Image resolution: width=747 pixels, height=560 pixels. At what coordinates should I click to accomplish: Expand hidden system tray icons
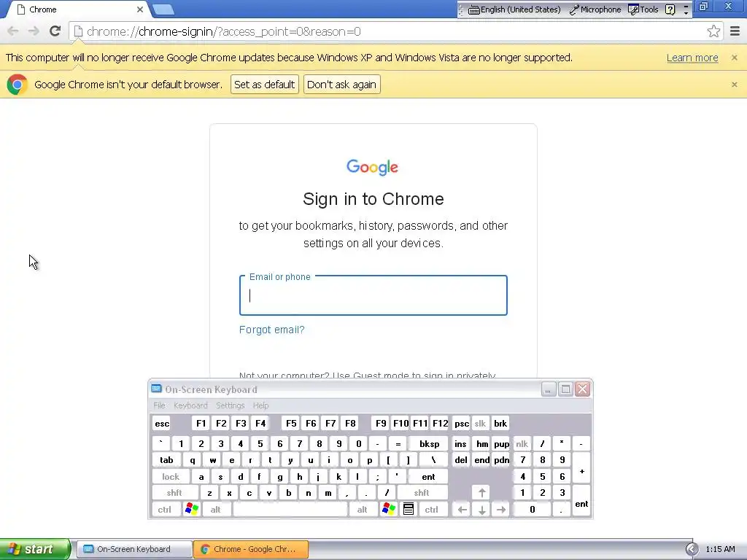coord(692,549)
